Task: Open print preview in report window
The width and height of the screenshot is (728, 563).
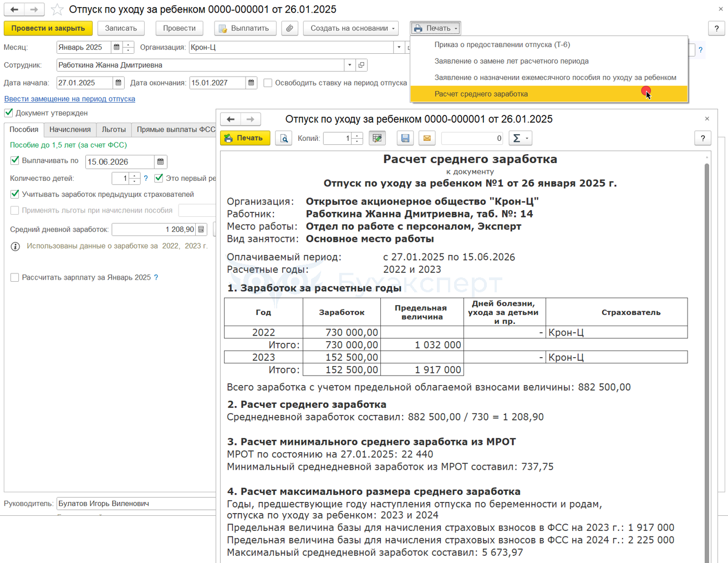Action: pos(284,138)
